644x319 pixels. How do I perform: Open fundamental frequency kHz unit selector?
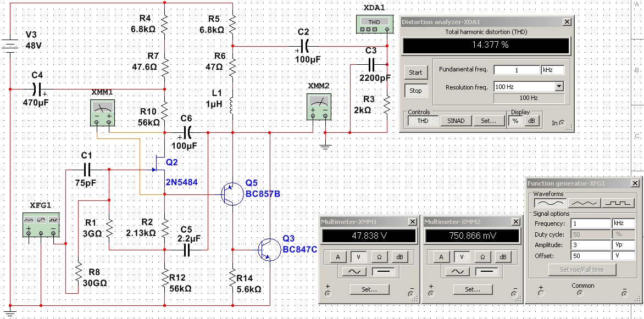click(x=552, y=70)
